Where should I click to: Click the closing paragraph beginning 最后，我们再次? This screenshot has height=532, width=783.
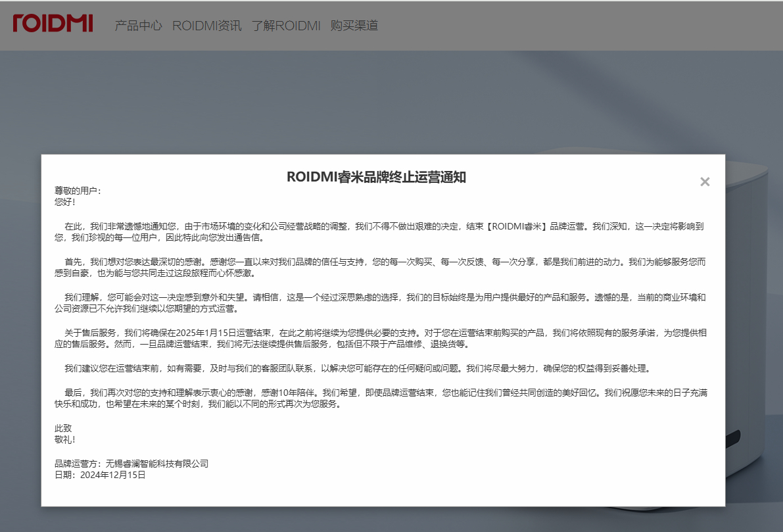coord(379,399)
